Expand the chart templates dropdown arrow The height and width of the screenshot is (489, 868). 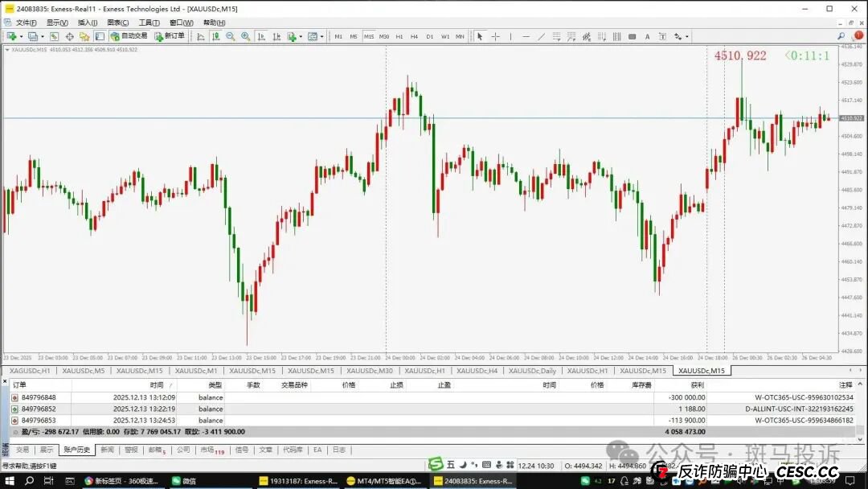[321, 36]
